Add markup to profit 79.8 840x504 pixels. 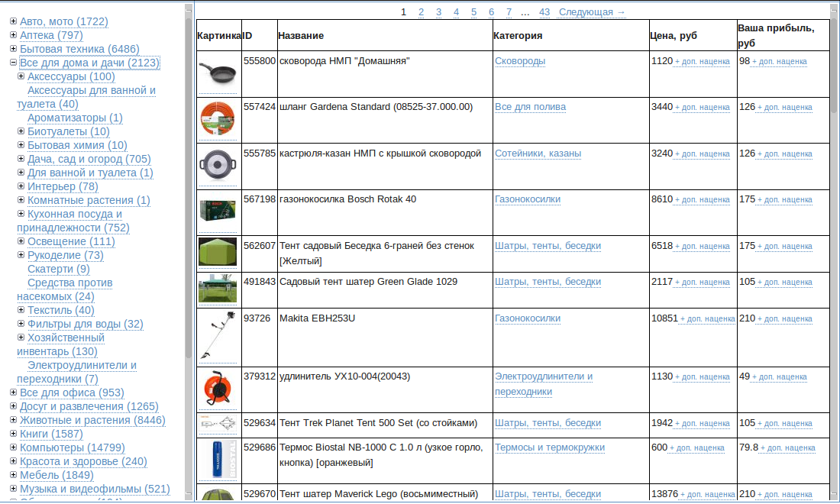point(787,447)
